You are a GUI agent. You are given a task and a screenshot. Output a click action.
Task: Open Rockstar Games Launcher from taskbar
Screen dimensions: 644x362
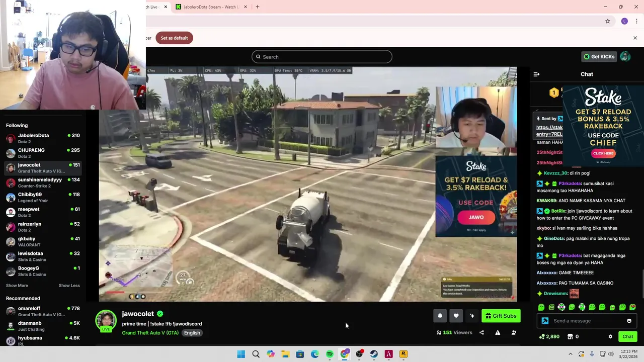(x=404, y=354)
